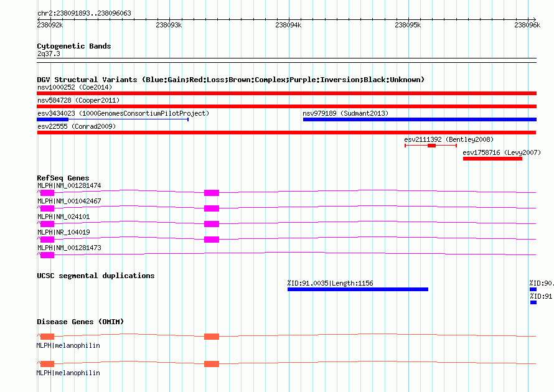Select the Disease Genes (OMIM) track title

[80, 322]
